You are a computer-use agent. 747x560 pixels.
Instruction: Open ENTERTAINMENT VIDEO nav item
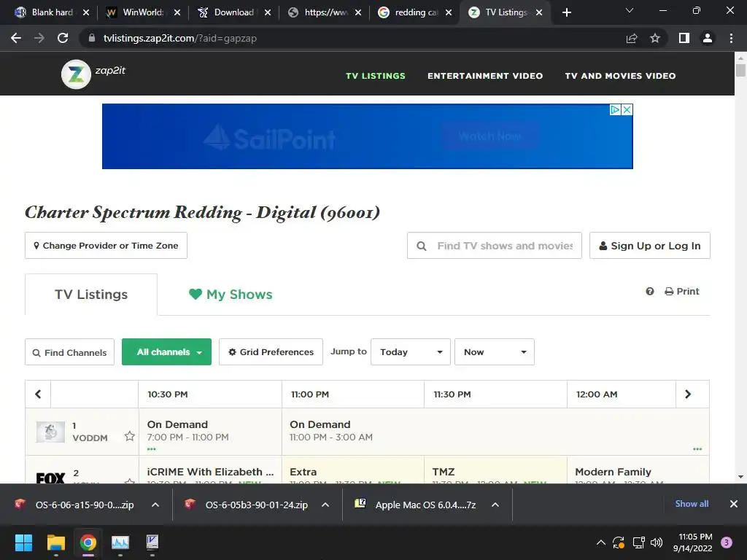[x=485, y=76]
